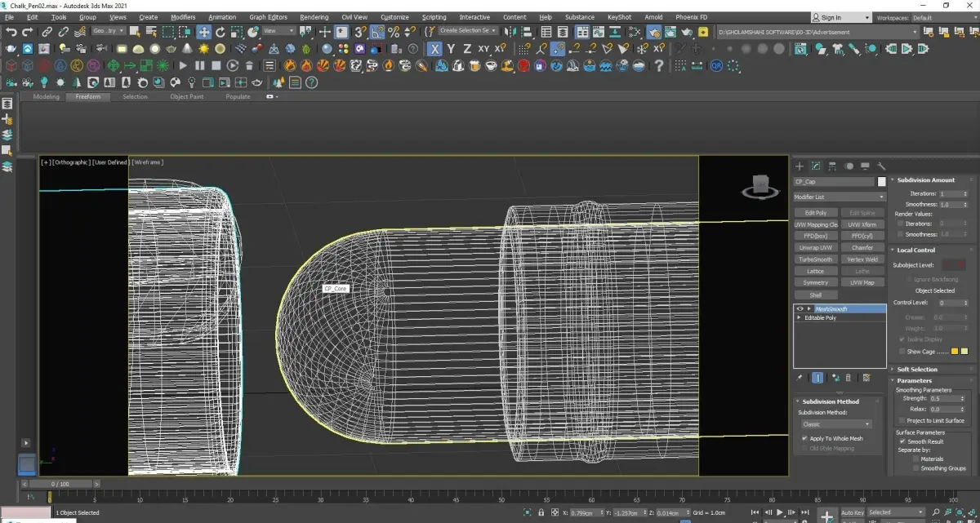
Task: Open the Rendering menu
Action: [314, 17]
